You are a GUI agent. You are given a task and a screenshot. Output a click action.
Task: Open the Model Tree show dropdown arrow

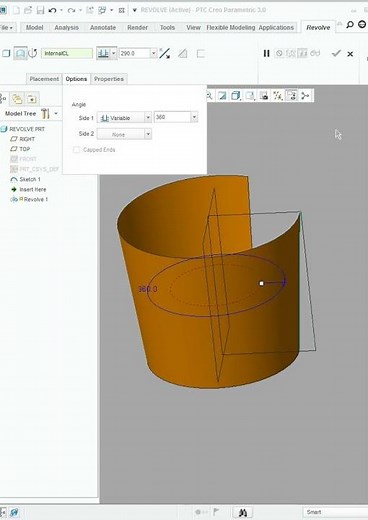point(56,114)
